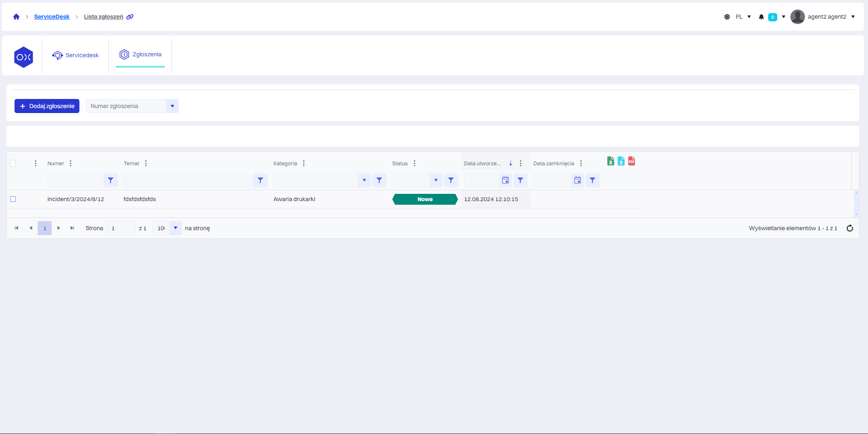Image resolution: width=868 pixels, height=434 pixels.
Task: Check the Incident/3/2024/8/12 row checkbox
Action: [13, 199]
